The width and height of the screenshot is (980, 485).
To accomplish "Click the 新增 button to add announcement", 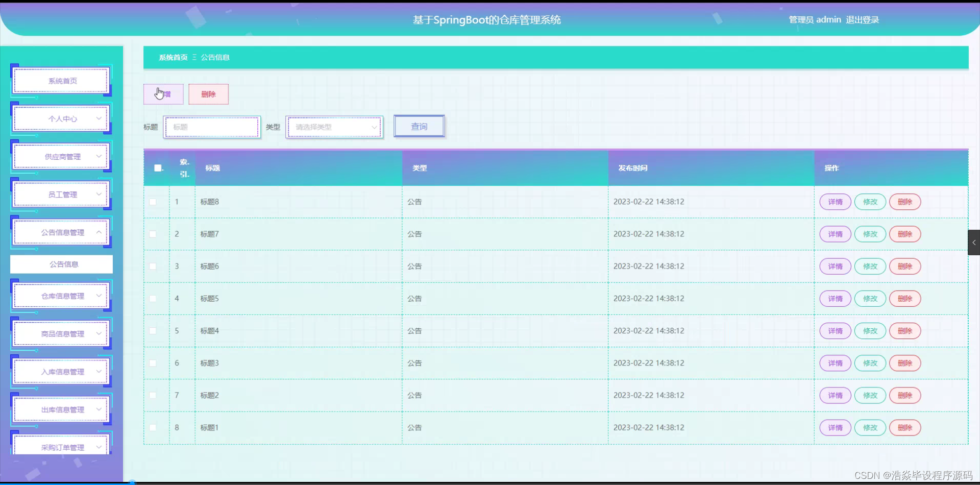I will point(163,94).
